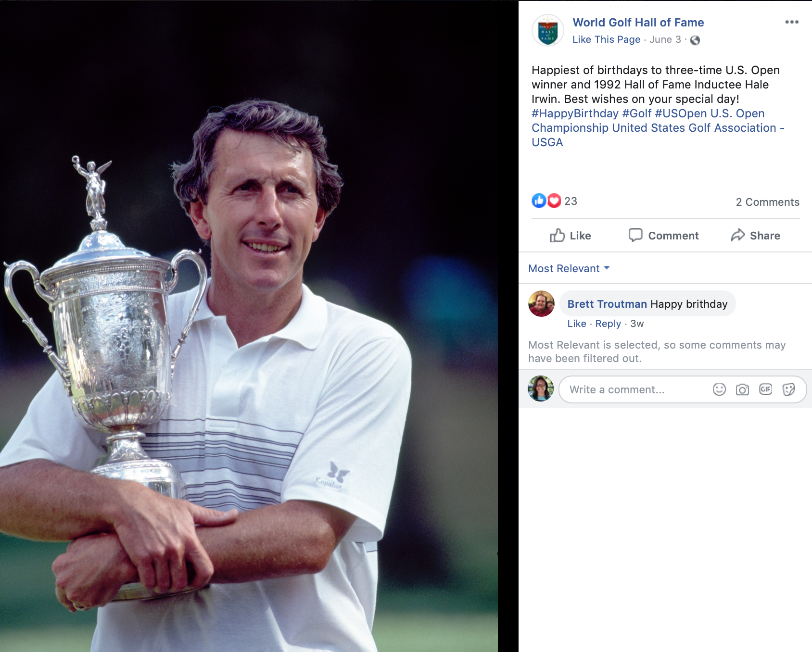Click Like This Page
Screen dimensions: 812x652
[x=606, y=39]
